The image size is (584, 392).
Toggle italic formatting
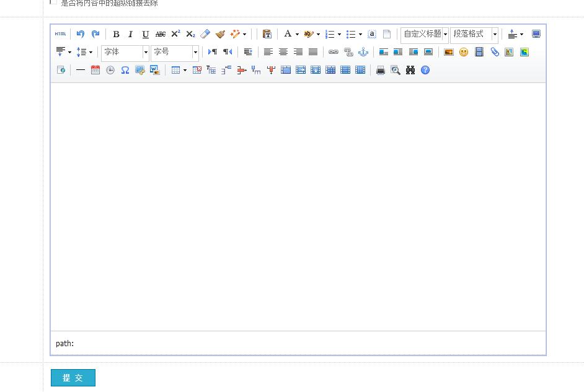point(130,34)
